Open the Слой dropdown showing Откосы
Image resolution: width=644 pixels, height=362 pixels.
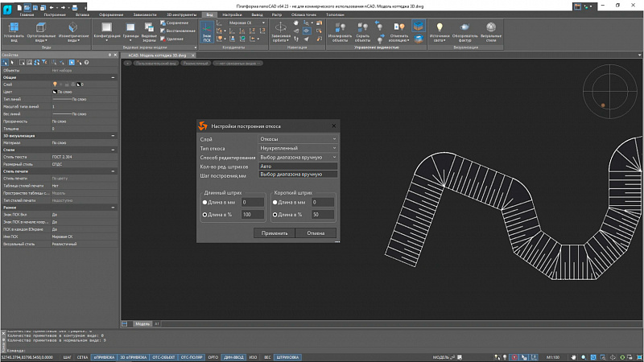[298, 139]
